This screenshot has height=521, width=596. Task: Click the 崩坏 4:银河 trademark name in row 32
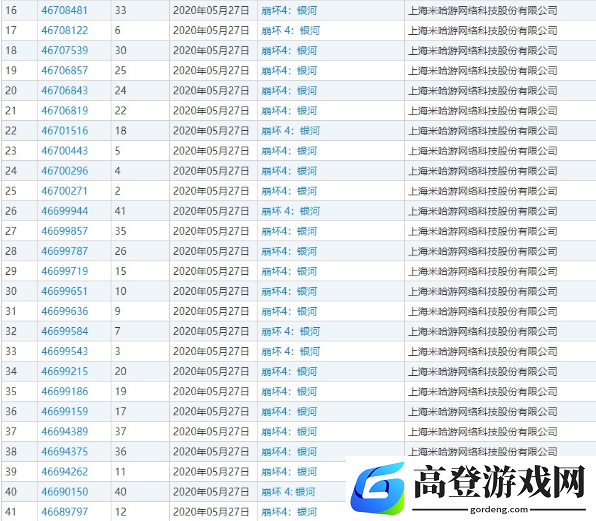tap(290, 331)
